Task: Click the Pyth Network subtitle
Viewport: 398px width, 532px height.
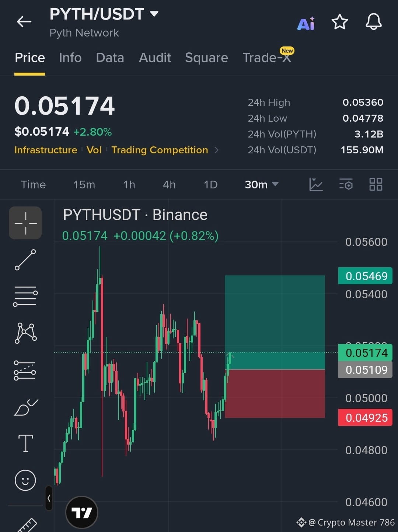Action: (x=84, y=33)
